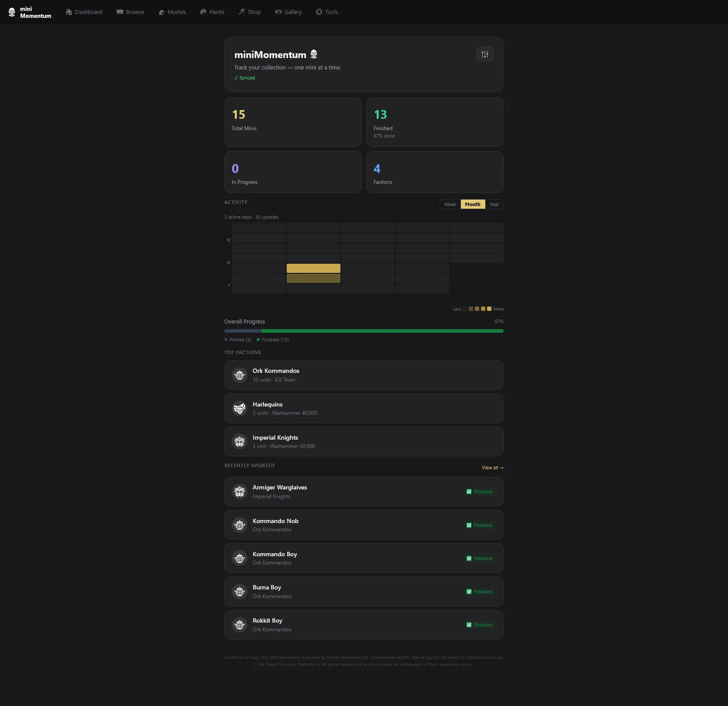The image size is (728, 706).
Task: Click the View all link
Action: tap(492, 468)
